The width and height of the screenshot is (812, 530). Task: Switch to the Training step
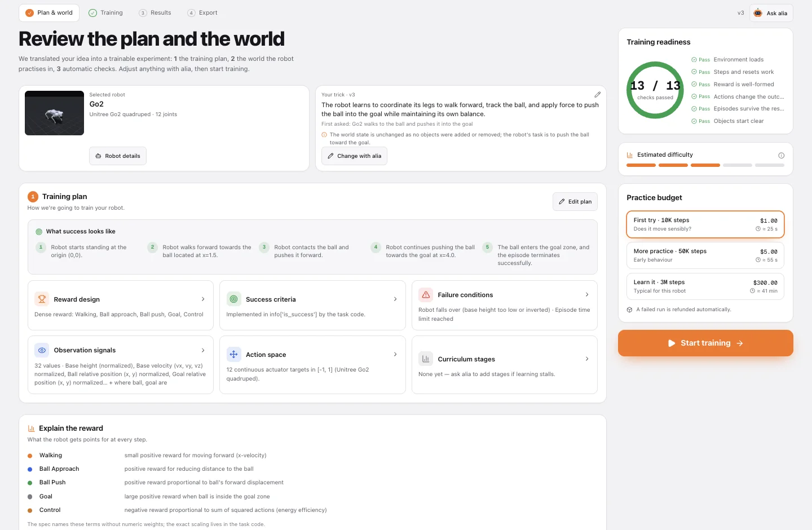click(x=105, y=13)
